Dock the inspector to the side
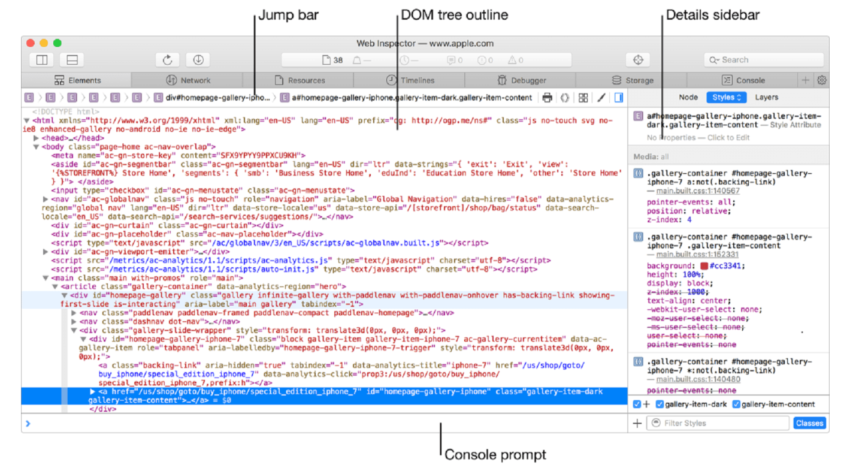This screenshot has height=468, width=868. (42, 60)
